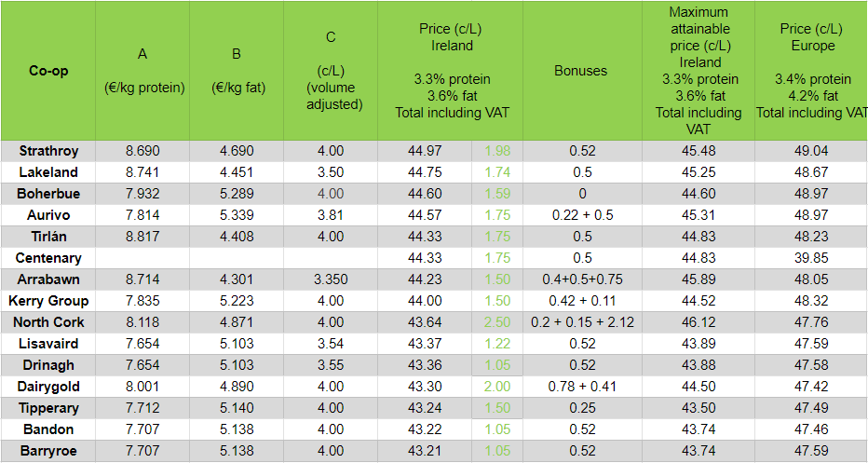The image size is (868, 463).
Task: Select the A €/kg protein header
Action: pos(142,71)
